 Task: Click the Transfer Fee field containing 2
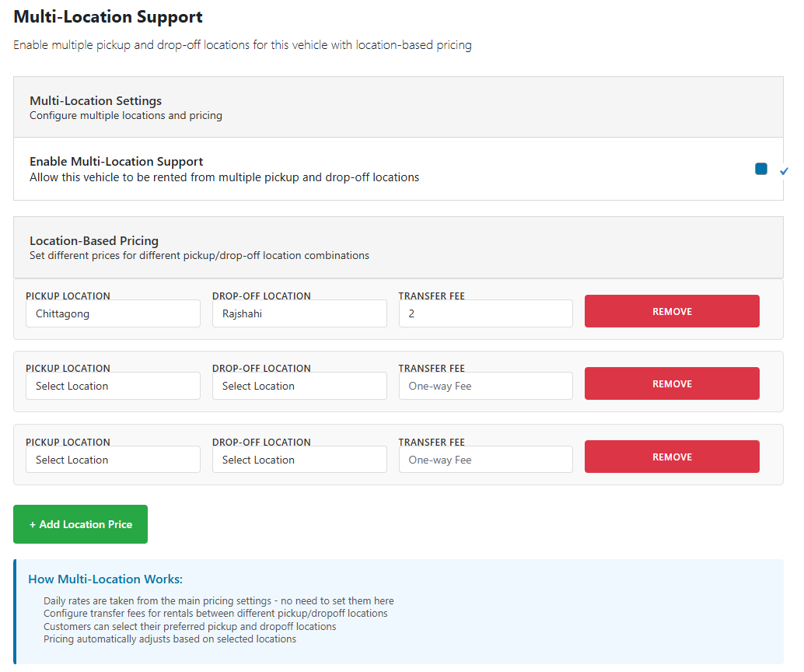coord(485,313)
